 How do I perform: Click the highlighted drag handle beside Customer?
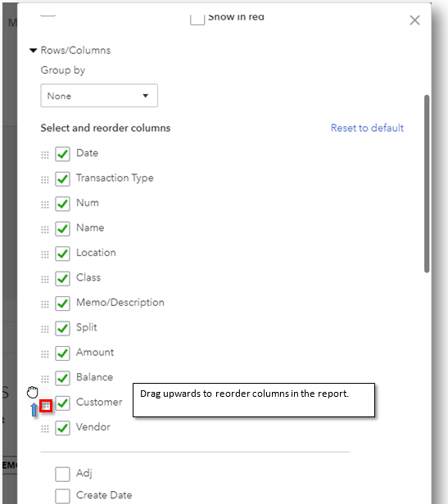tap(46, 406)
